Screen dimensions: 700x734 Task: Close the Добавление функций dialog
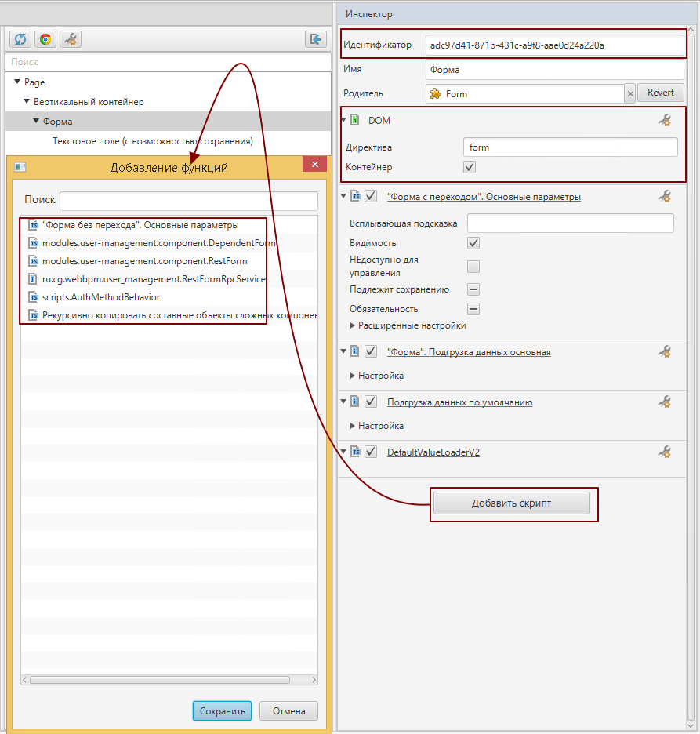point(315,165)
